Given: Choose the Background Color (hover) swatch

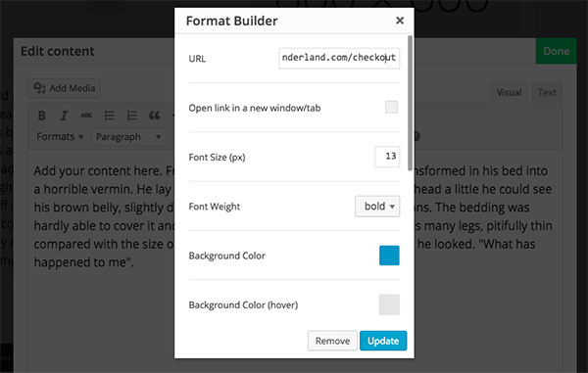Looking at the screenshot, I should [389, 304].
